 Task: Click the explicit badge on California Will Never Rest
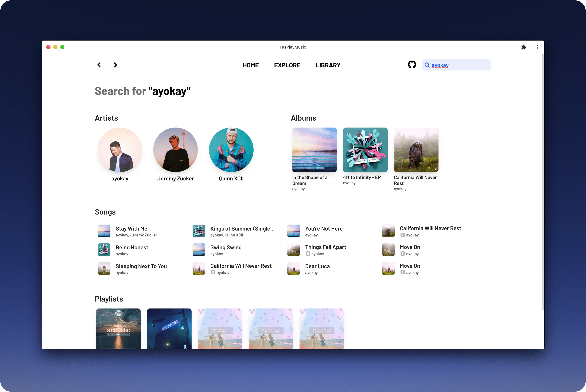tap(403, 235)
